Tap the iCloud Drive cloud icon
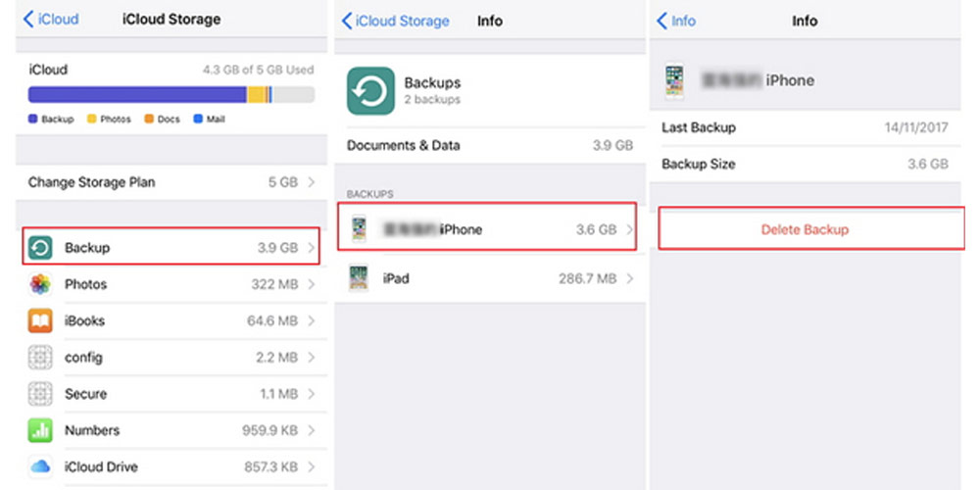 coord(40,466)
